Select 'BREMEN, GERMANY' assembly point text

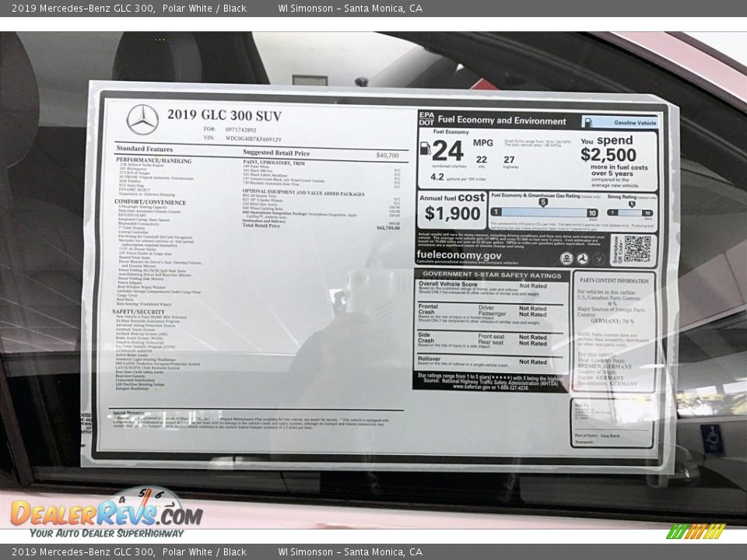pyautogui.click(x=605, y=366)
